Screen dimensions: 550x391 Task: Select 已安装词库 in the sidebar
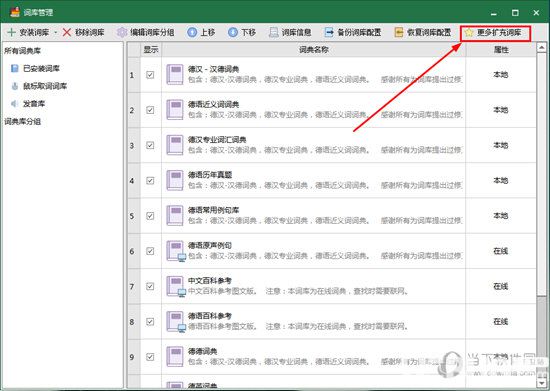(x=35, y=68)
